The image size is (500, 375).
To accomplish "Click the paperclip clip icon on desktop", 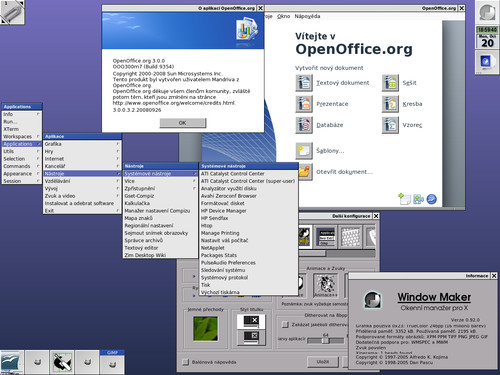I will (x=12, y=12).
